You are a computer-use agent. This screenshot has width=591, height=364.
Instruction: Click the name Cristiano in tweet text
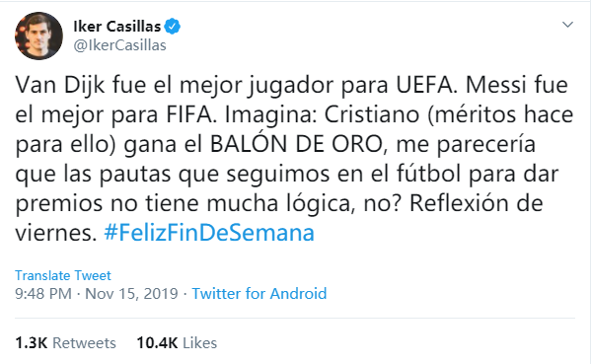pos(372,114)
